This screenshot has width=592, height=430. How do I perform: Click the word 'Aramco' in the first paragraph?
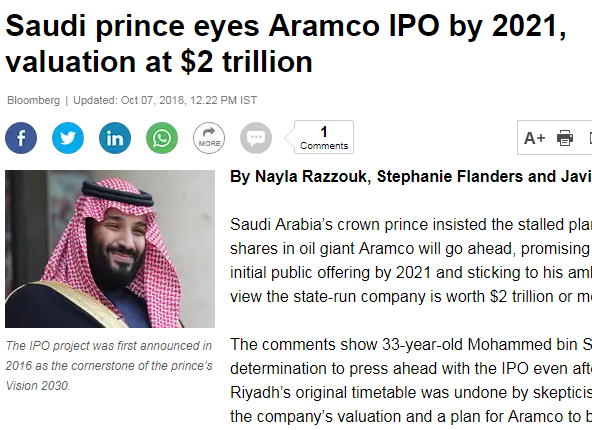(x=386, y=249)
